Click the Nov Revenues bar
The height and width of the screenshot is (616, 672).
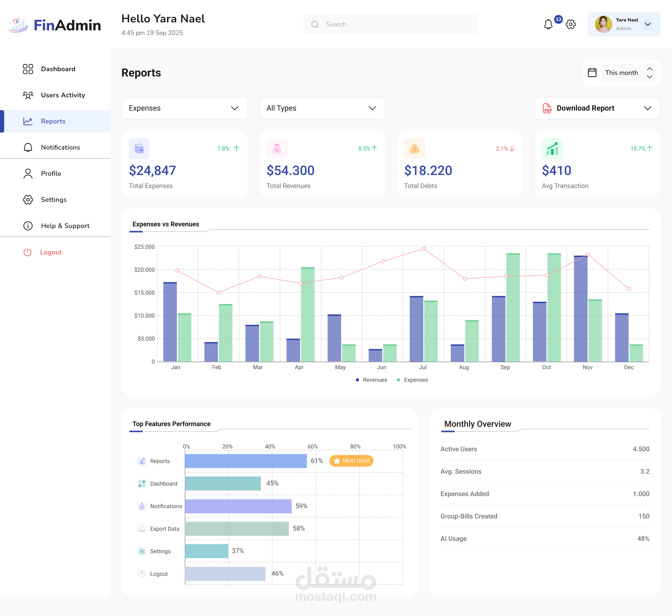coord(581,309)
